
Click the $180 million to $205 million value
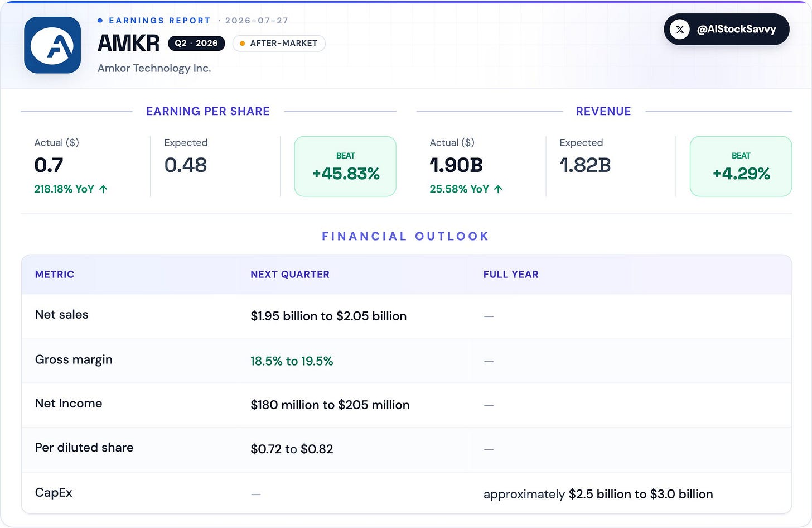click(x=330, y=405)
